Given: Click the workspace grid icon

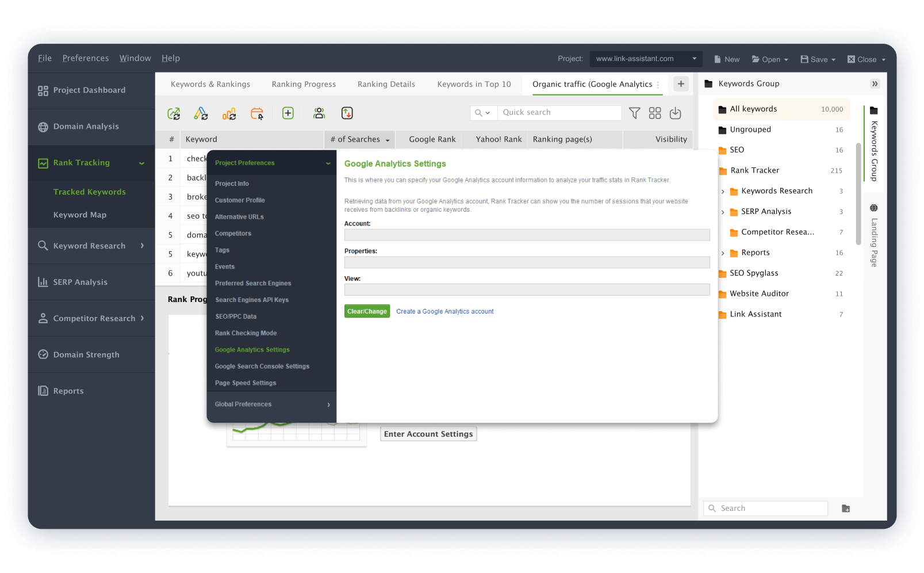Looking at the screenshot, I should (655, 113).
